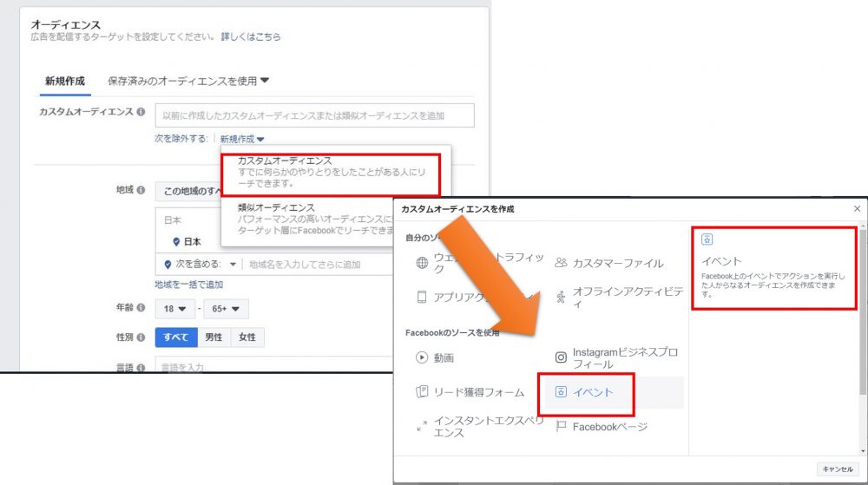Select Instagramビジネスプロフィール icon
This screenshot has width=868, height=485.
561,357
